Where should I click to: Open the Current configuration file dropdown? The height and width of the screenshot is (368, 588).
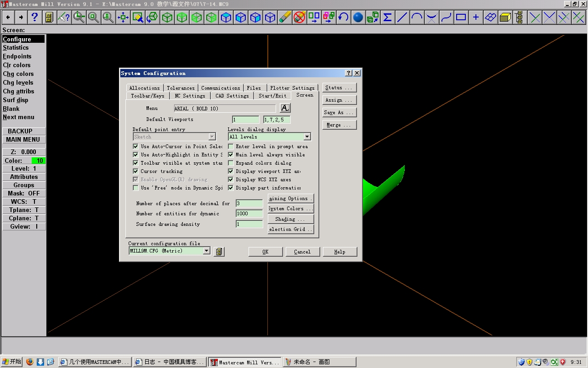click(207, 251)
